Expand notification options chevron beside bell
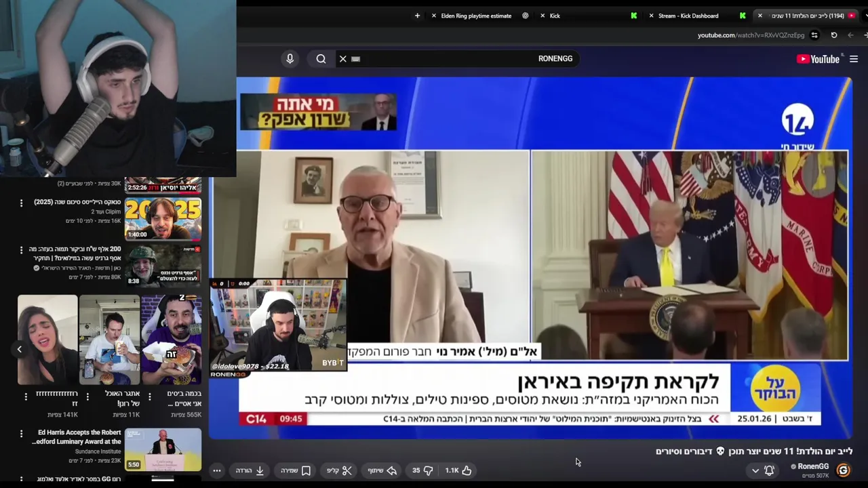This screenshot has height=488, width=868. click(x=755, y=470)
